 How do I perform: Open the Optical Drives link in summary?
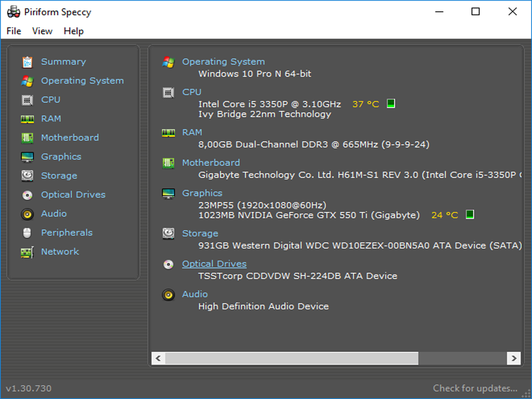coord(214,264)
